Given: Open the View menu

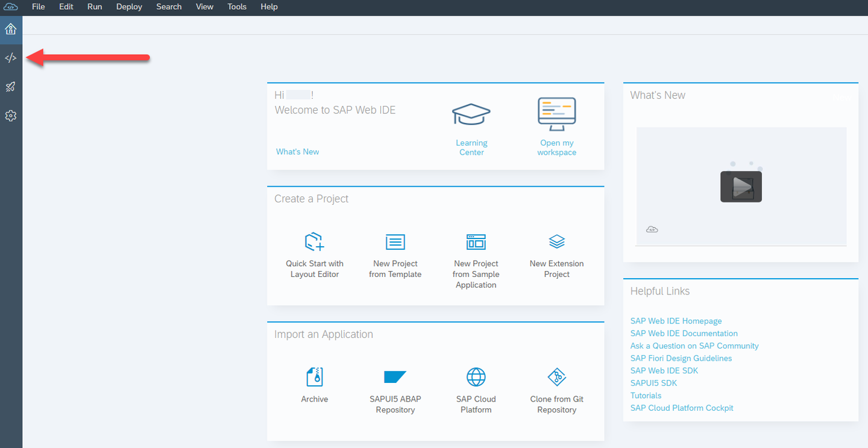Looking at the screenshot, I should [205, 7].
